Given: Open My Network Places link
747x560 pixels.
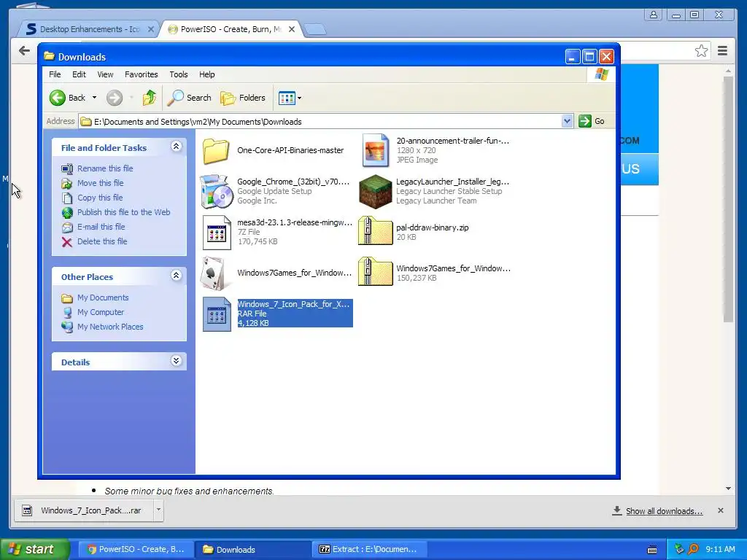Looking at the screenshot, I should pyautogui.click(x=110, y=327).
